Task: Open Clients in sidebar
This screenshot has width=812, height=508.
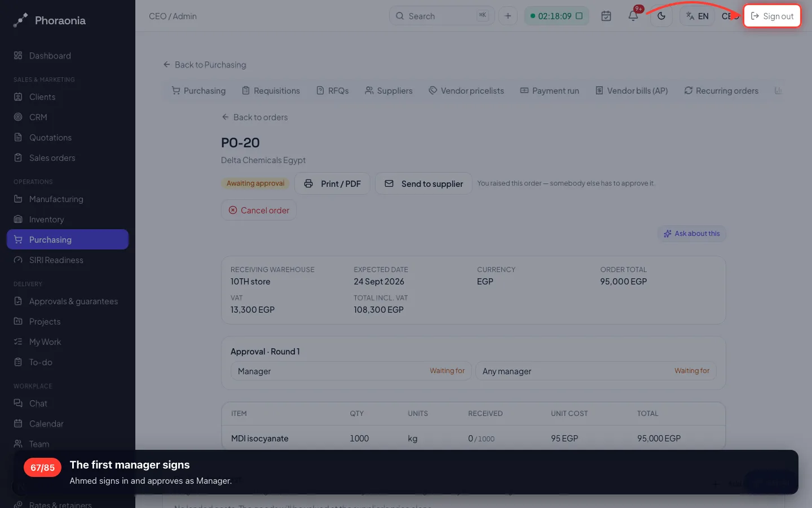Action: [68, 97]
